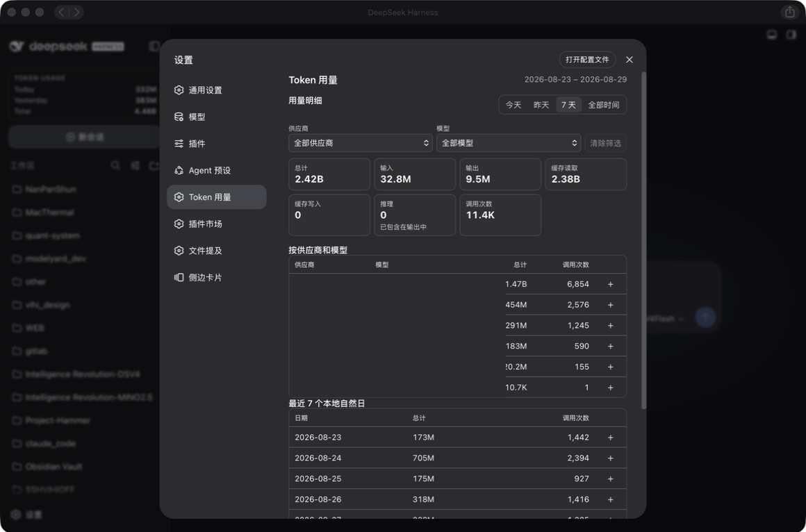This screenshot has height=532, width=806.
Task: Expand the 10.7K row with its plus
Action: pyautogui.click(x=611, y=388)
